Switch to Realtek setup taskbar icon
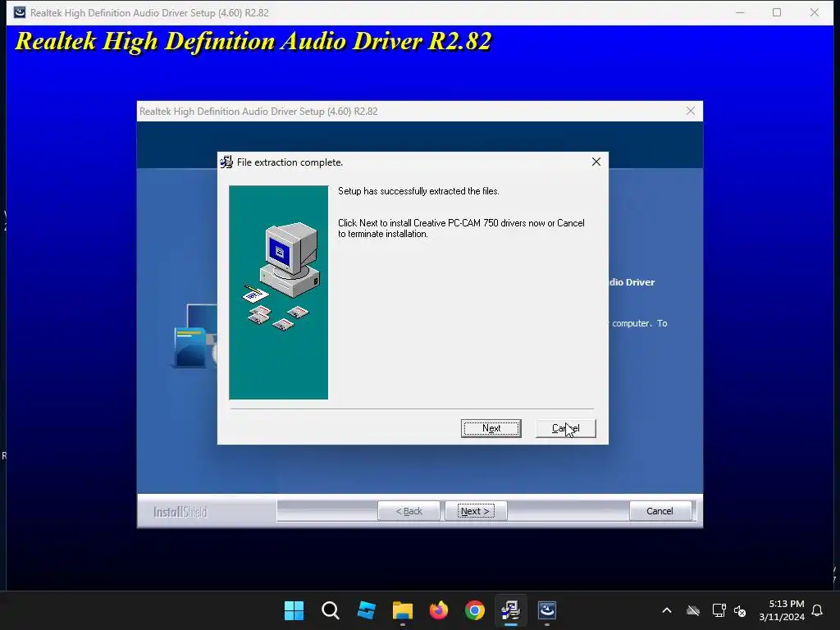840x630 pixels. pyautogui.click(x=547, y=610)
